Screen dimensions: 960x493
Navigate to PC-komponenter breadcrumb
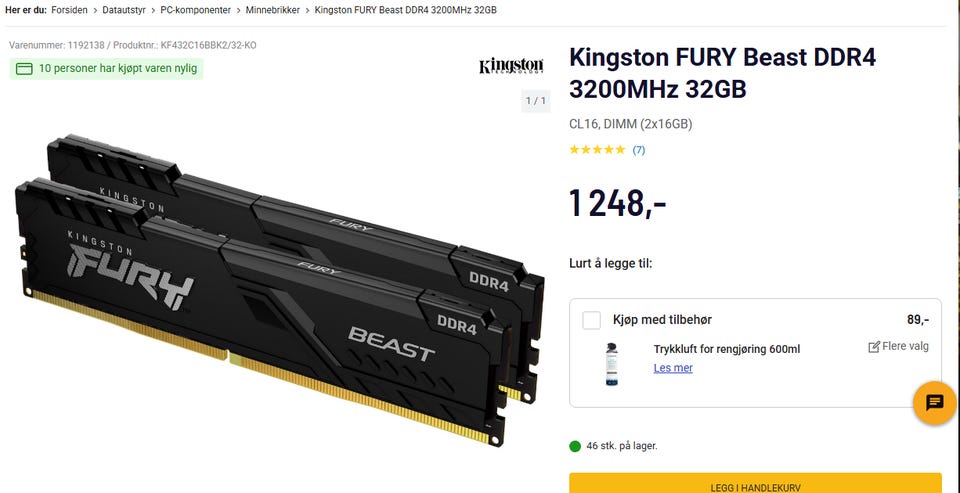pyautogui.click(x=196, y=10)
